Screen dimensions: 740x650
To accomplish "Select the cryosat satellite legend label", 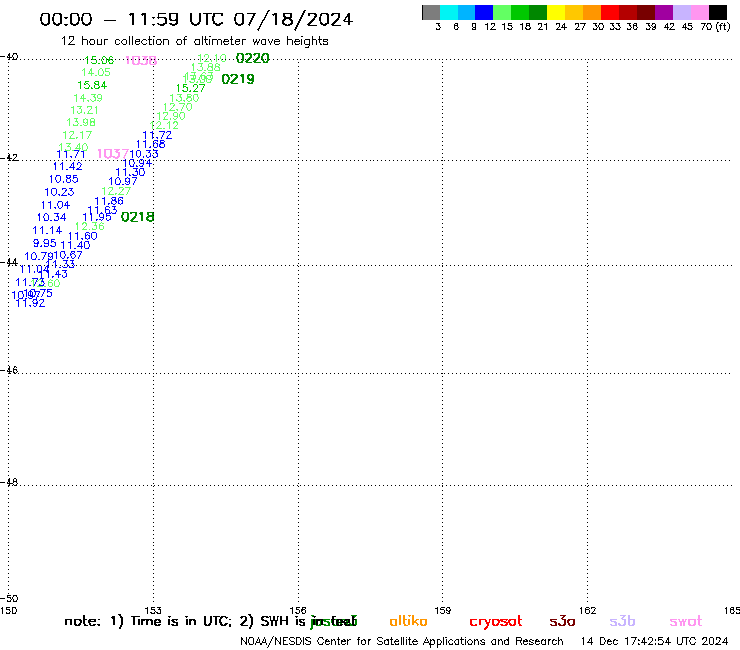I will point(496,621).
